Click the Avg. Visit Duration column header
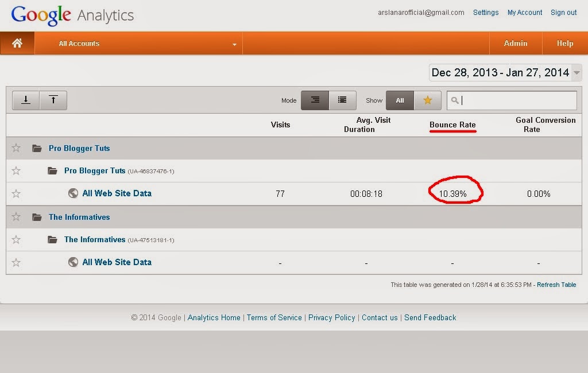 (x=367, y=125)
